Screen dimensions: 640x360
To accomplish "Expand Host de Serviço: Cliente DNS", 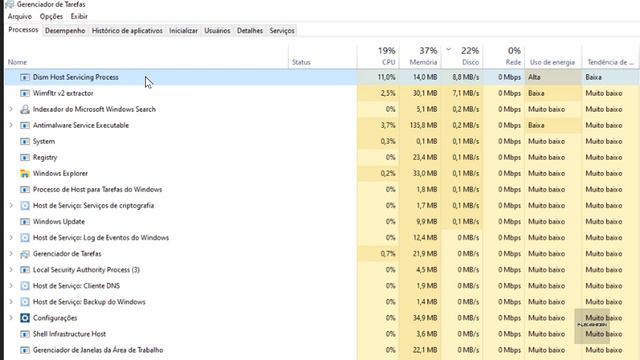I will point(11,286).
